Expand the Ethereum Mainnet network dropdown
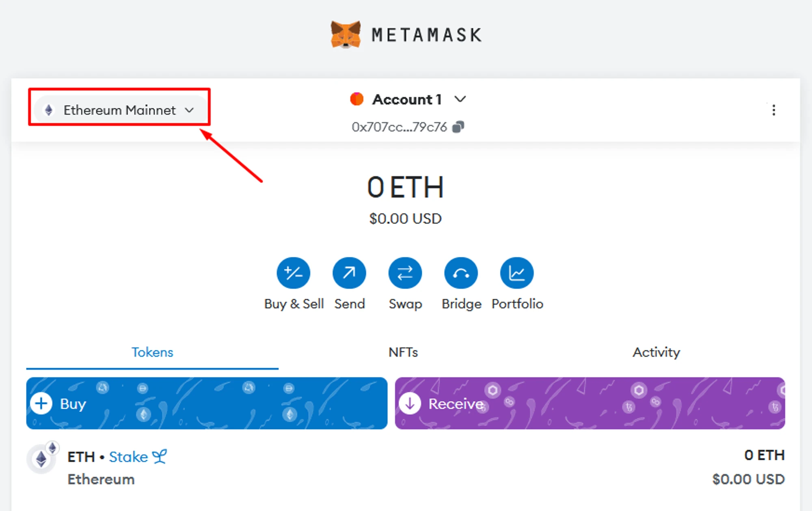The width and height of the screenshot is (812, 511). 120,110
